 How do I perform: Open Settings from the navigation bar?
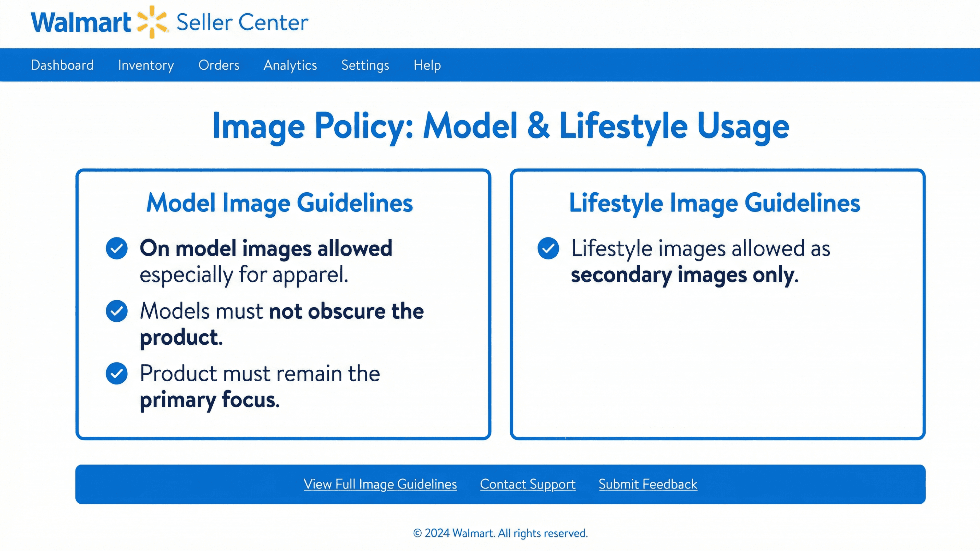pos(365,65)
